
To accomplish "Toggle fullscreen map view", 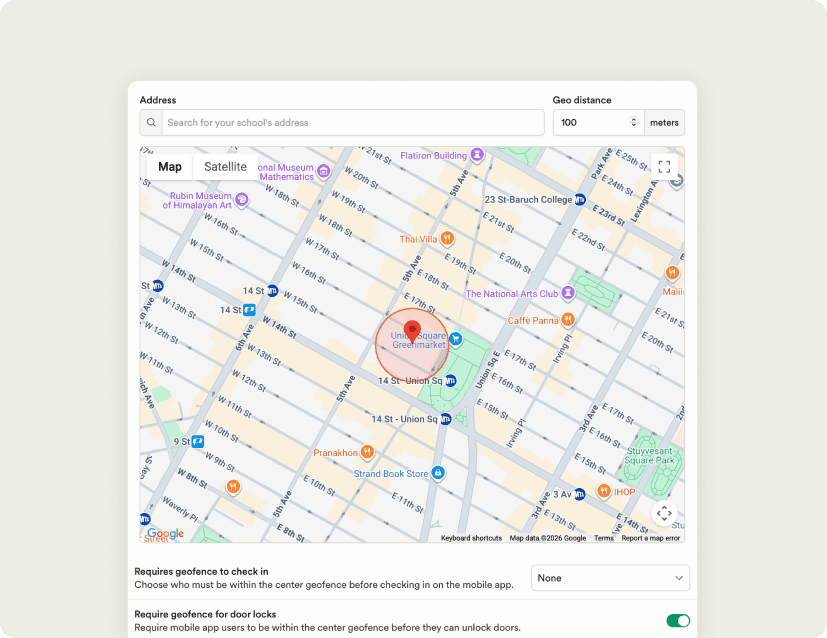I will pyautogui.click(x=664, y=167).
